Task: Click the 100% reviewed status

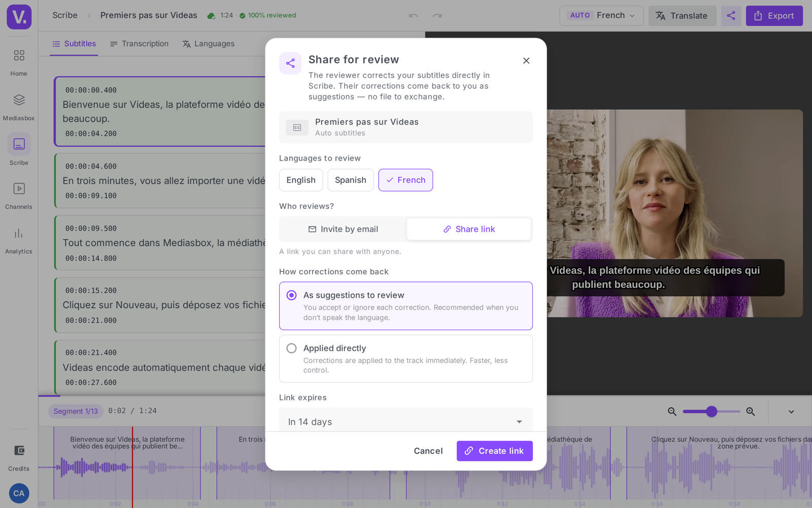Action: [x=268, y=15]
